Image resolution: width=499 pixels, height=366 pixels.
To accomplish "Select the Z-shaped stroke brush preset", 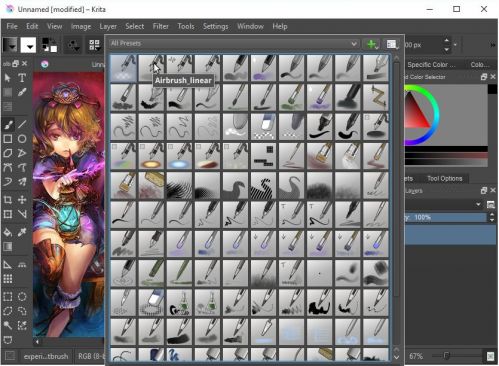I will click(376, 98).
